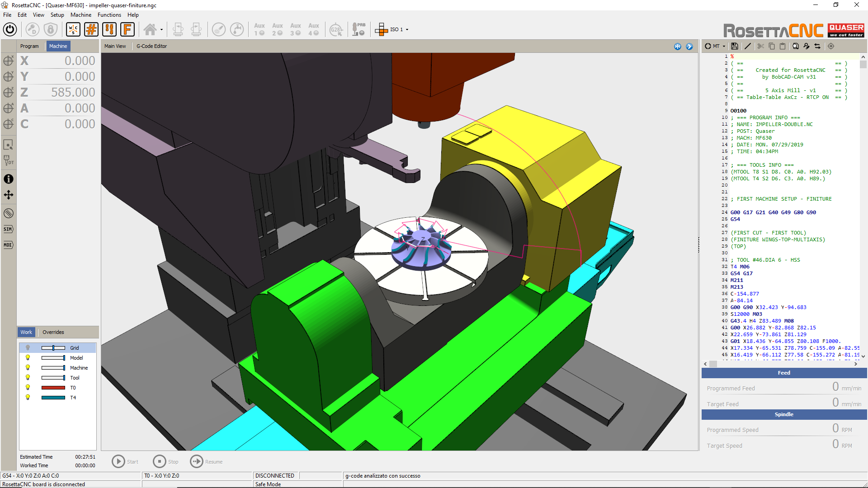Open the tool library drill-bits icon

click(x=109, y=29)
